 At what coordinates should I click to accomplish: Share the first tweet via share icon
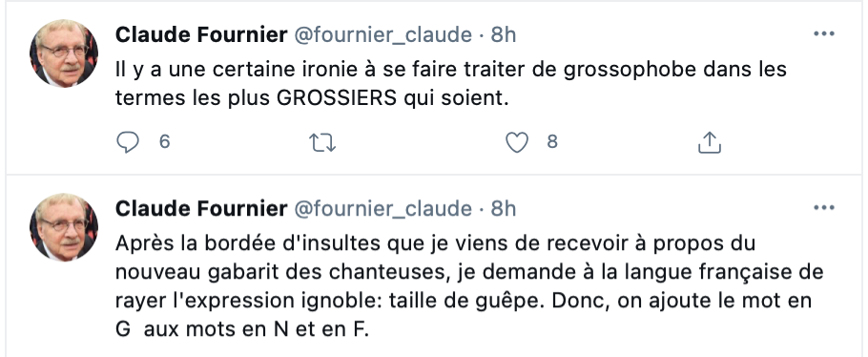coord(709,142)
